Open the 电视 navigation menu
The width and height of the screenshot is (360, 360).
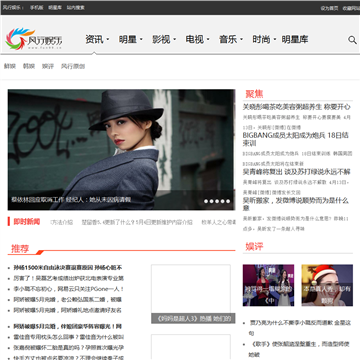pos(197,39)
